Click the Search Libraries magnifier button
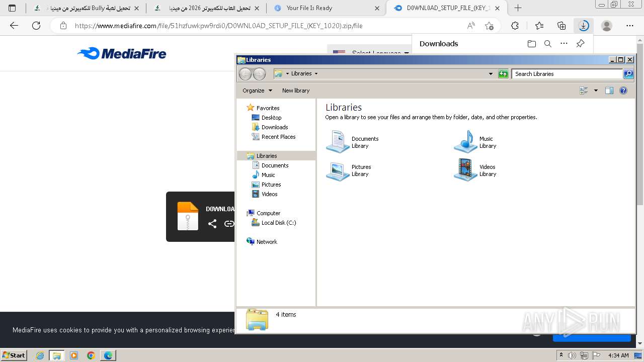Image resolution: width=644 pixels, height=362 pixels. click(628, 74)
